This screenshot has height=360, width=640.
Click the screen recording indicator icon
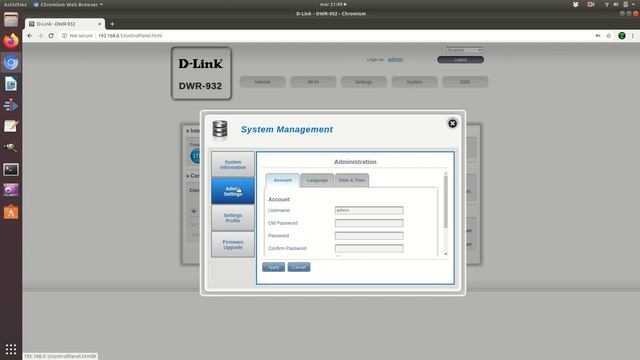[591, 4]
